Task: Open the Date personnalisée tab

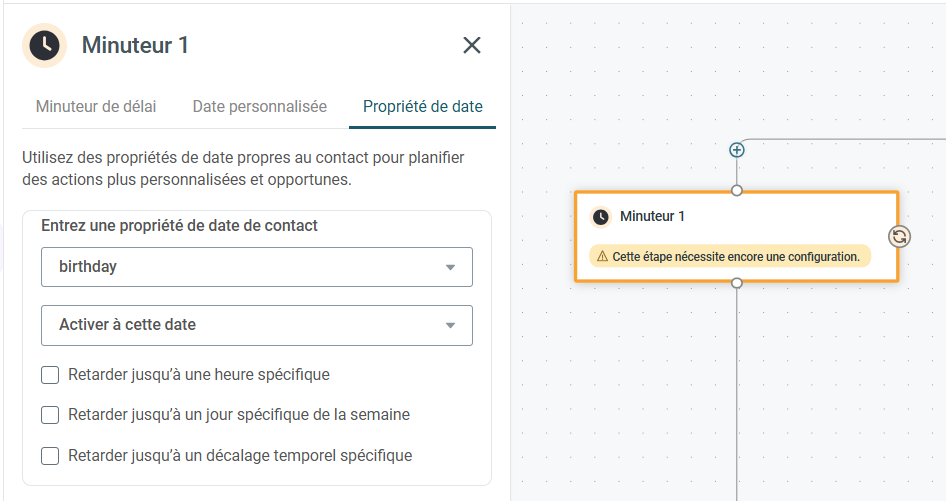Action: [x=259, y=107]
